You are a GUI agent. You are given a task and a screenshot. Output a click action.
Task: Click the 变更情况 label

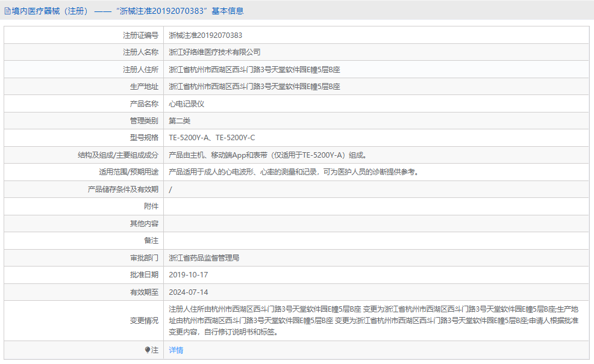(144, 321)
